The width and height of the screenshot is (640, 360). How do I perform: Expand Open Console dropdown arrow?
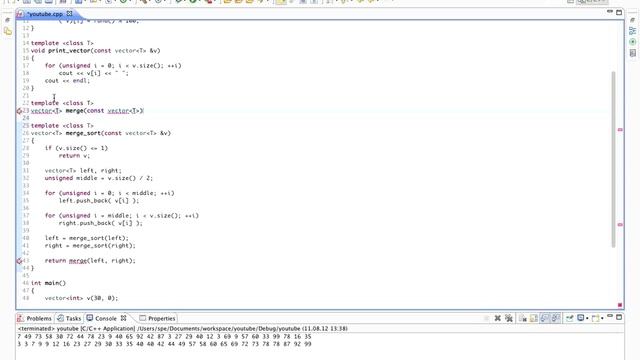(602, 318)
